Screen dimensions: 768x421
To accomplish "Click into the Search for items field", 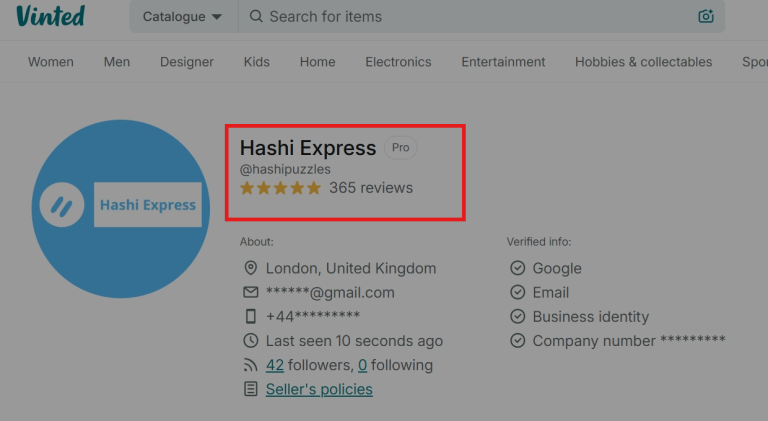I will coord(470,16).
